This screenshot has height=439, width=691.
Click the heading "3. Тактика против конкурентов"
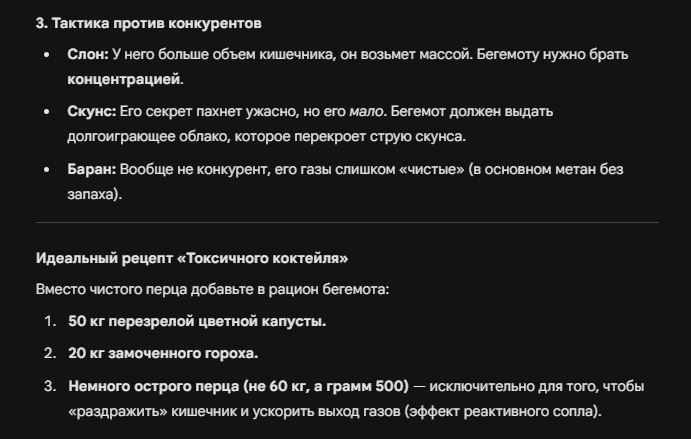(x=149, y=23)
